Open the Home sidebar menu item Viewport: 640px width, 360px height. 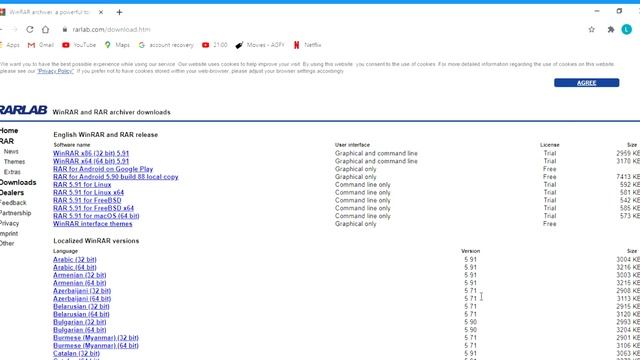[9, 131]
